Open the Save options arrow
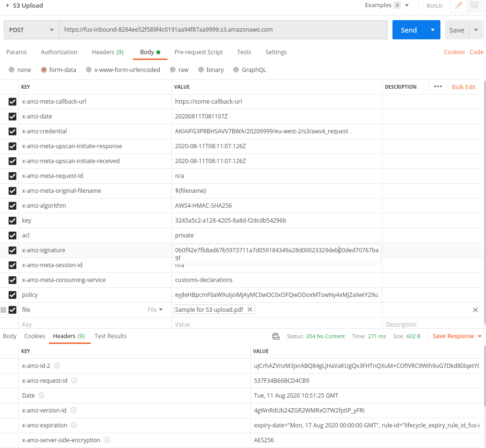 (476, 30)
